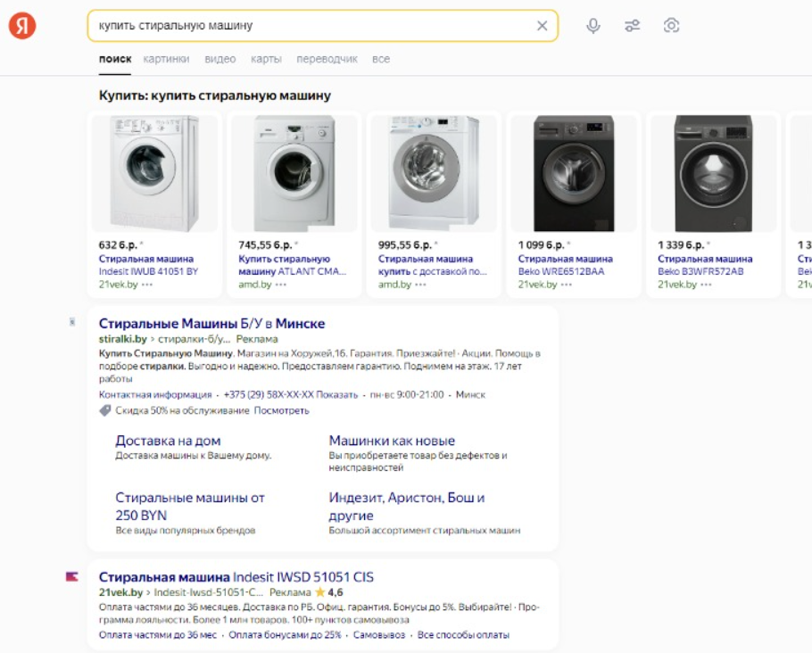This screenshot has height=653, width=812.
Task: Open image search camera icon
Action: click(672, 26)
